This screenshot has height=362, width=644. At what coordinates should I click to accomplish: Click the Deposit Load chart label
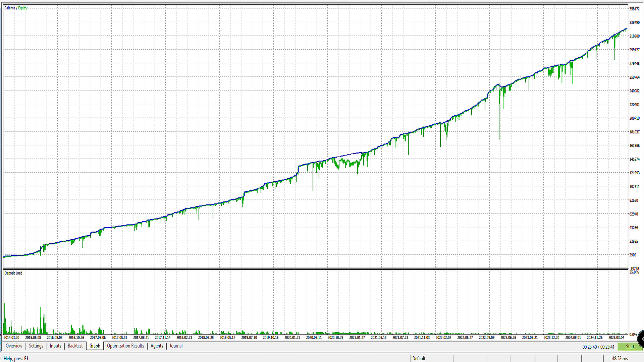pos(13,273)
